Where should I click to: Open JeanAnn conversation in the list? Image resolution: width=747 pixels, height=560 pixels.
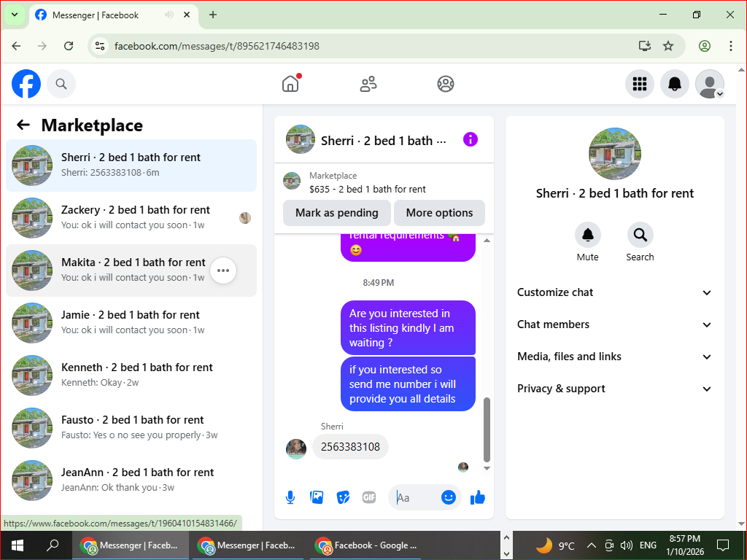click(x=131, y=480)
